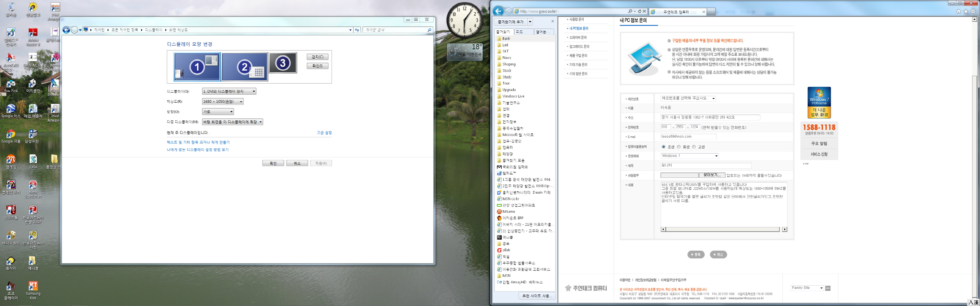Open the Recycle Bin desktop icon
This screenshot has width=980, height=306.
click(x=11, y=10)
